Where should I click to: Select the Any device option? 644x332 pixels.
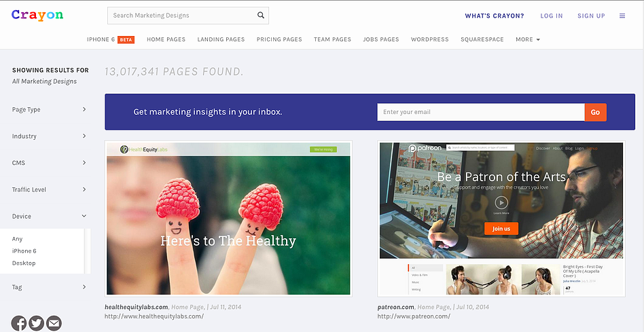coord(17,239)
